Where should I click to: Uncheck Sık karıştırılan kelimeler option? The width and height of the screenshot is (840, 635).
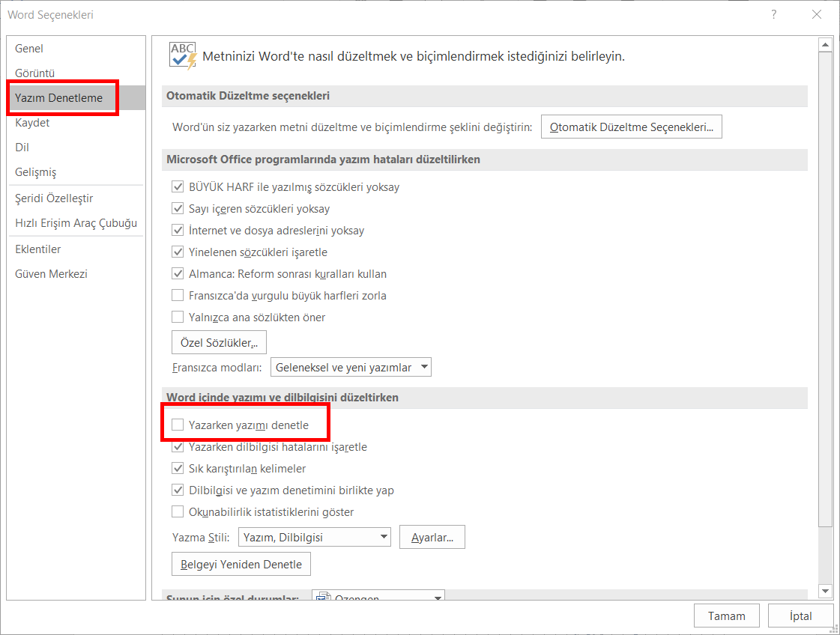pyautogui.click(x=178, y=469)
